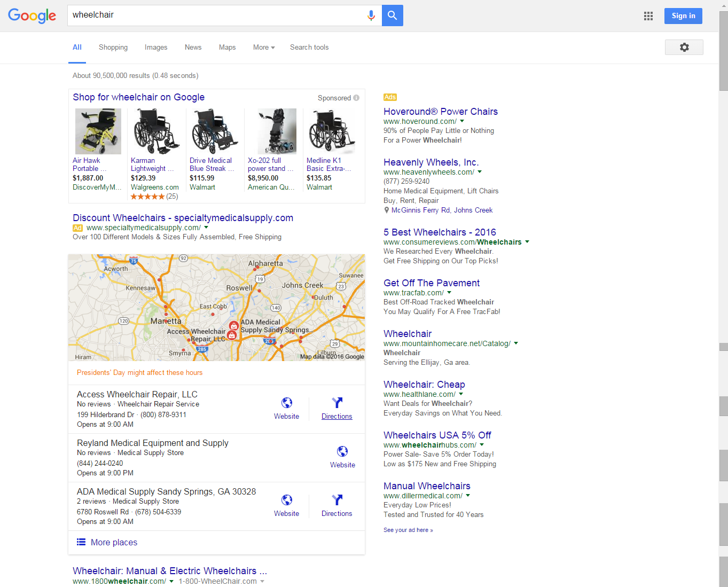Open Discount Wheelchairs specialtymedicalsupply link
This screenshot has width=728, height=587.
coord(183,218)
